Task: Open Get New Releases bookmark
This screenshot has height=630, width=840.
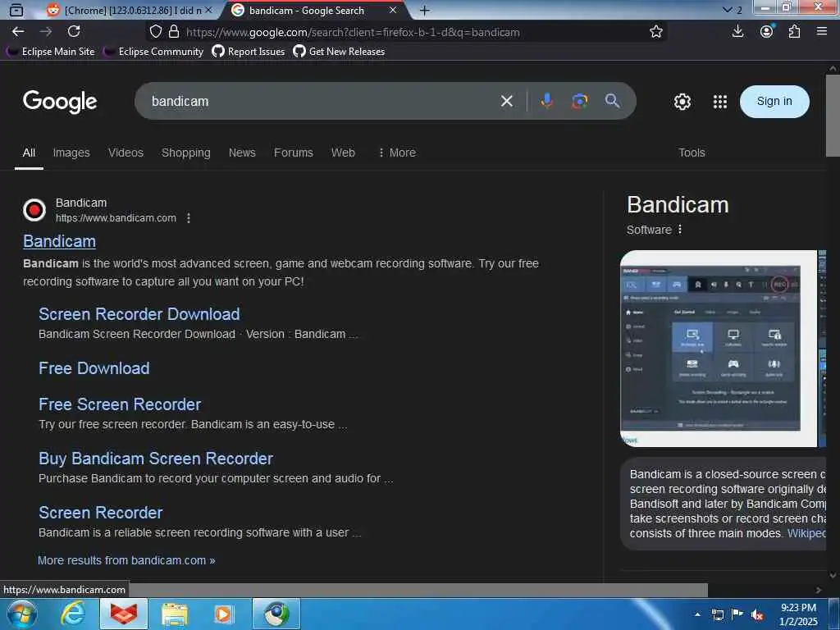Action: click(339, 52)
